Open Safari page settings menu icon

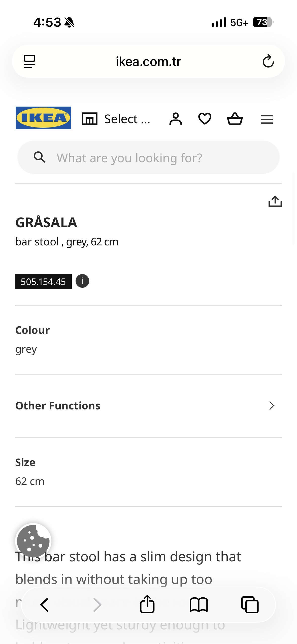(x=29, y=61)
